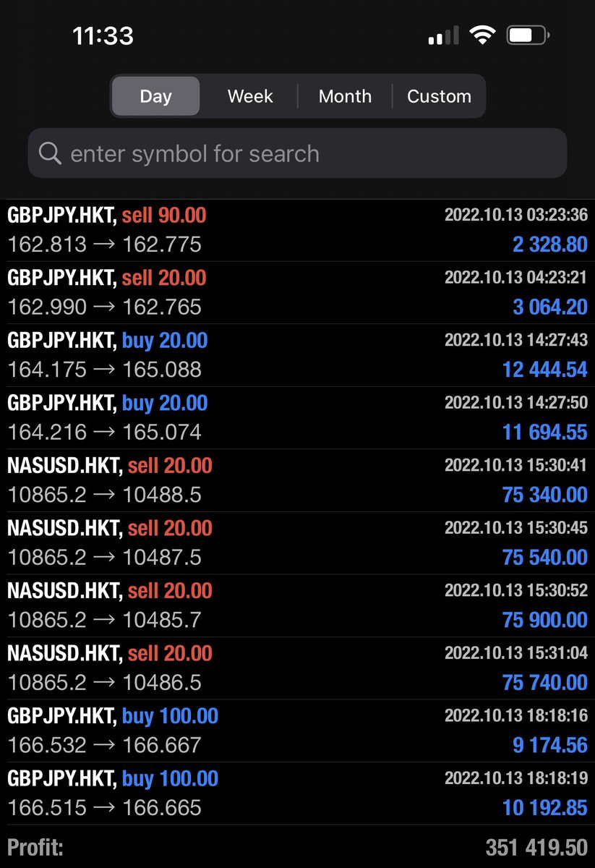Tap the GBPJPY.HKT buy 100.00 trade at 18:18:16
Viewport: 595px width, 868px height.
click(297, 729)
